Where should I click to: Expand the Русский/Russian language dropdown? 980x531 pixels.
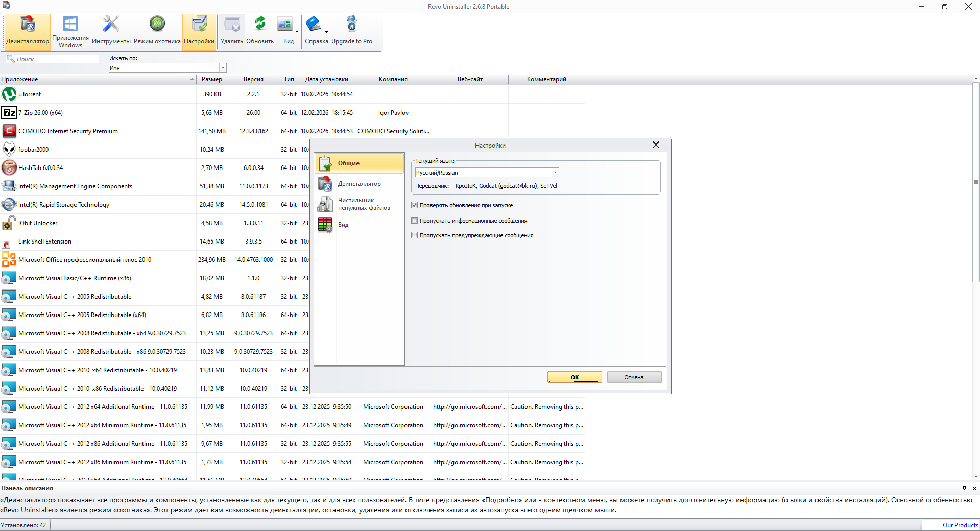coord(555,173)
